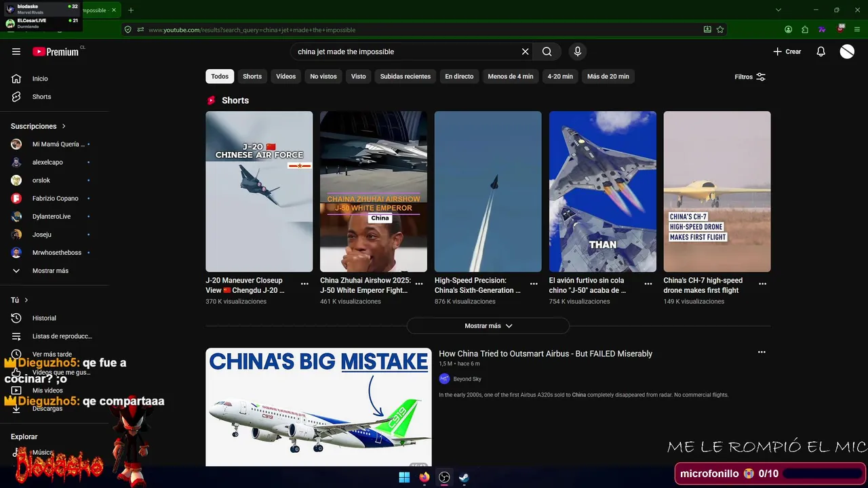868x488 pixels.
Task: Select the En directo chip
Action: tap(459, 77)
